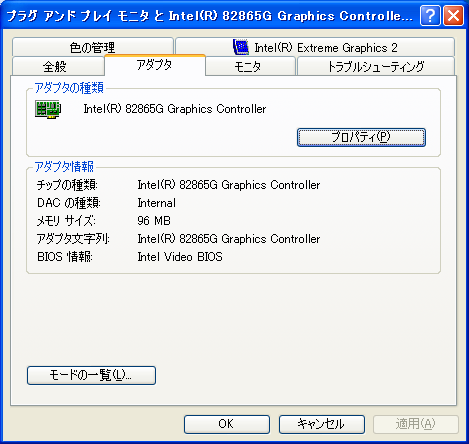Click the キャンセル button

click(x=322, y=424)
